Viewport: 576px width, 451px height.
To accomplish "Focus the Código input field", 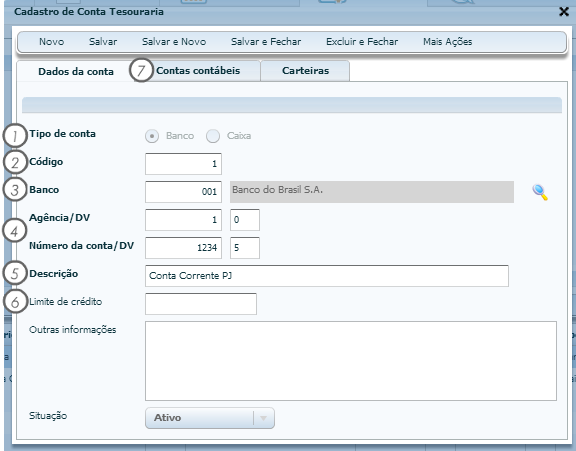I will (183, 164).
